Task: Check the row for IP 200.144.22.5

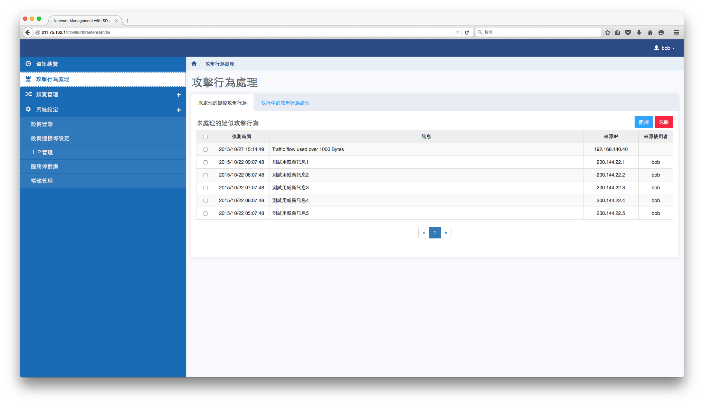Action: coord(206,213)
